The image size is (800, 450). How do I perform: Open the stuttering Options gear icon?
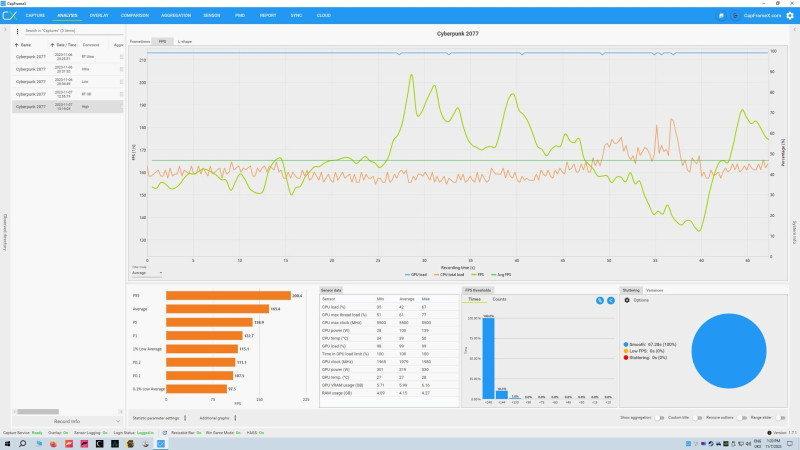(627, 300)
